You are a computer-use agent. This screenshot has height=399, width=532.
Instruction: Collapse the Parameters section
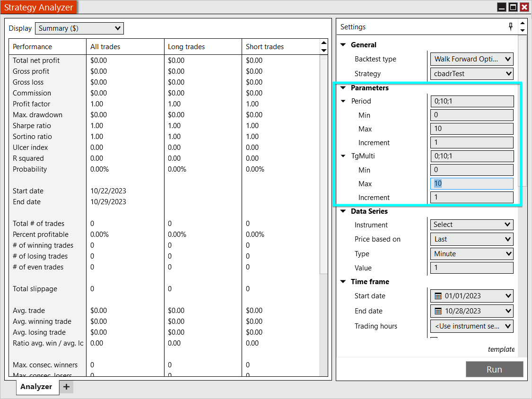pyautogui.click(x=343, y=88)
